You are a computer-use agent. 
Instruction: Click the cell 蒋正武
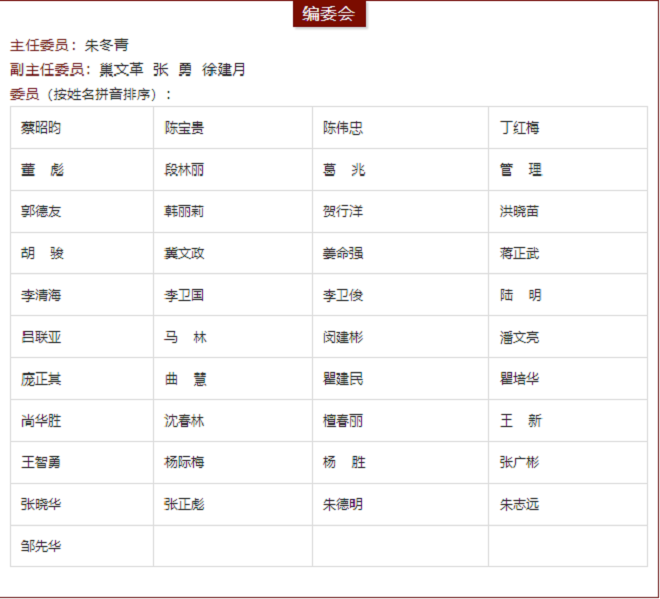(x=568, y=253)
